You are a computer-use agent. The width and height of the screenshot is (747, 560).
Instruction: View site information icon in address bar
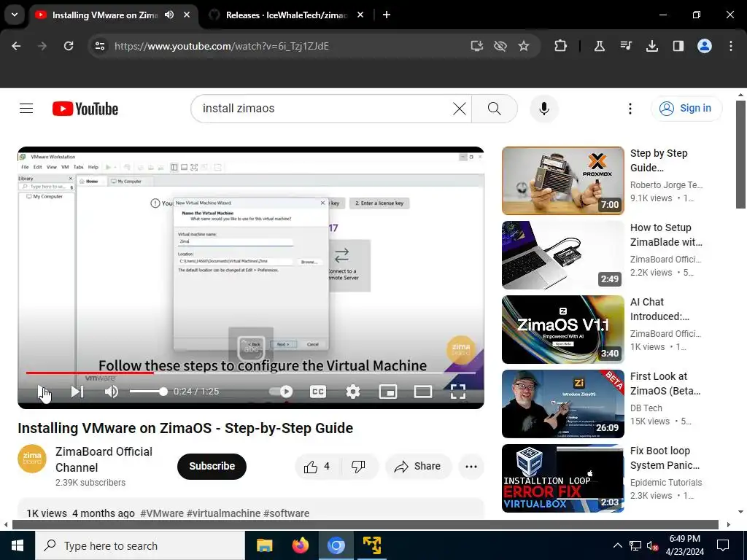point(100,46)
